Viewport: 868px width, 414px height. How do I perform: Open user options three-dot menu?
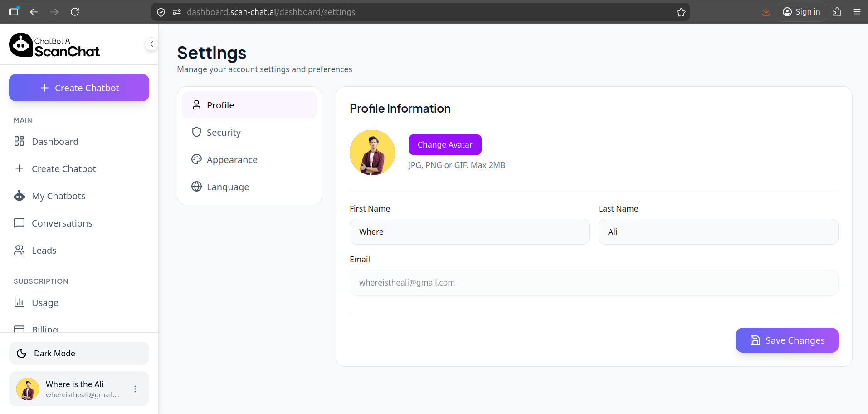tap(135, 389)
